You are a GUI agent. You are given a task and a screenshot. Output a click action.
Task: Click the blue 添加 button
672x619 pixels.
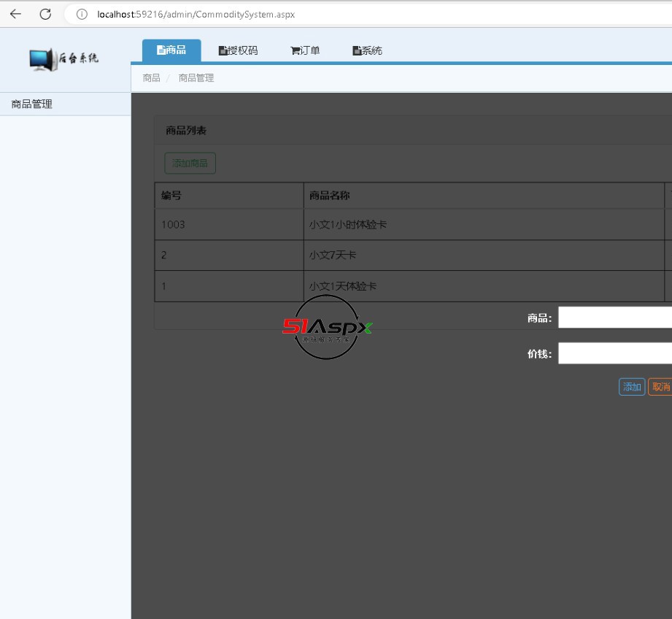click(632, 387)
